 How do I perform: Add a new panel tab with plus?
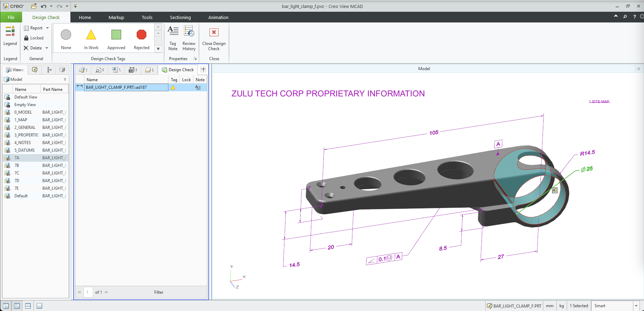tap(203, 69)
